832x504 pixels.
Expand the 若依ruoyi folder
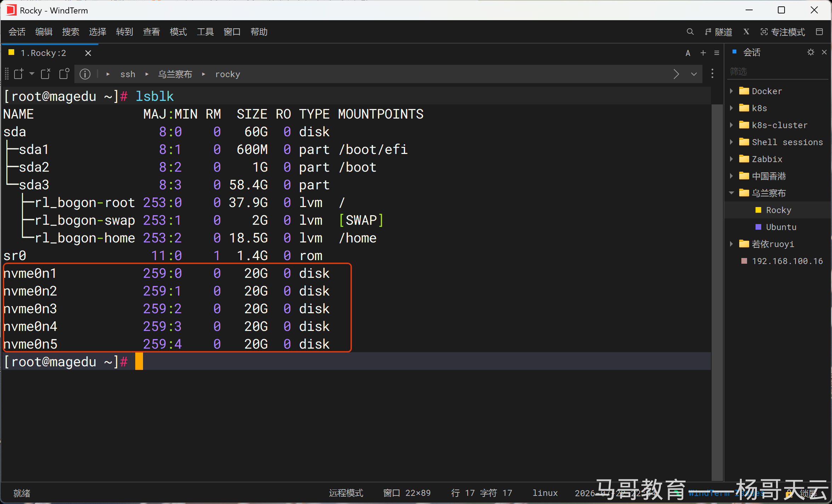tap(731, 244)
